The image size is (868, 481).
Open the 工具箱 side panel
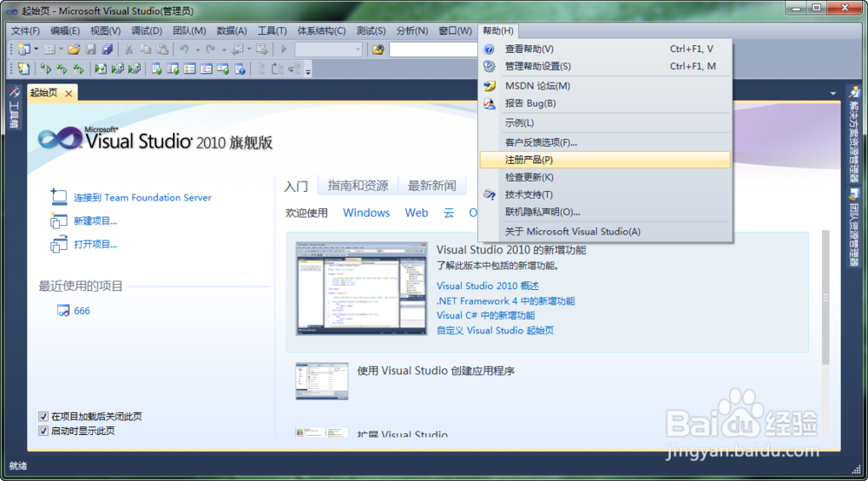pos(14,108)
